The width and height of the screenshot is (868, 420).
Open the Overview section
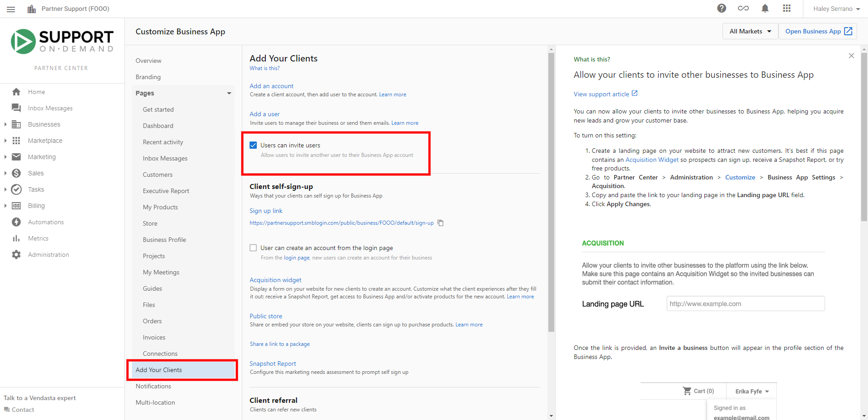coord(148,61)
